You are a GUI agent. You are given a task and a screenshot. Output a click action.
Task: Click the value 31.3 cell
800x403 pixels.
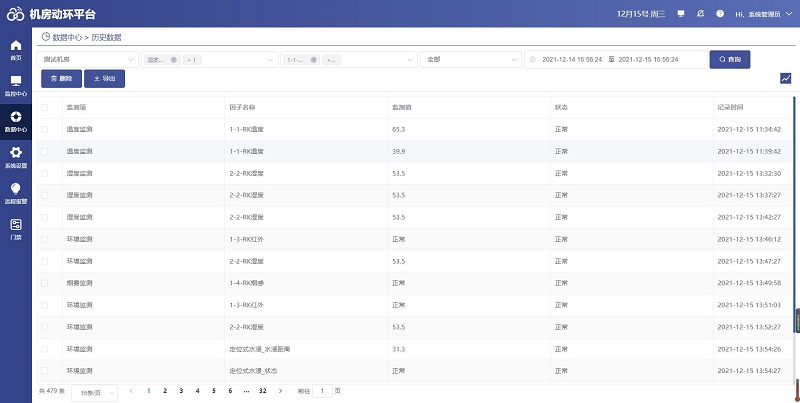(x=398, y=349)
